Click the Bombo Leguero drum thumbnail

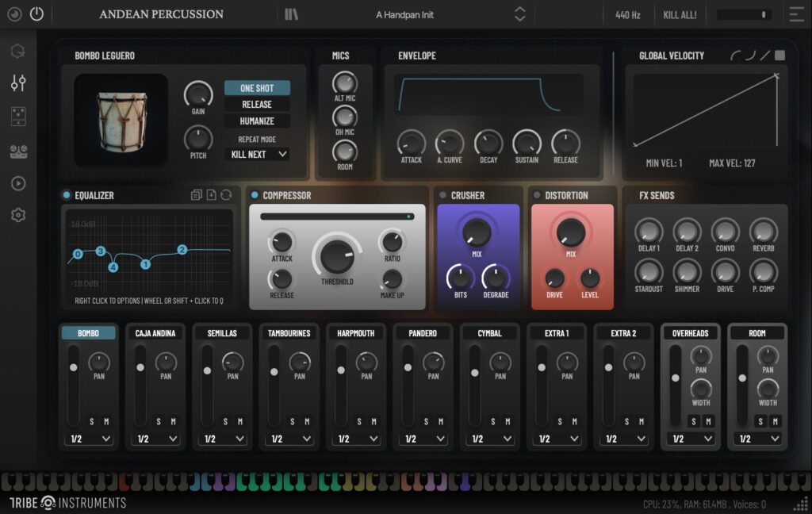(121, 121)
